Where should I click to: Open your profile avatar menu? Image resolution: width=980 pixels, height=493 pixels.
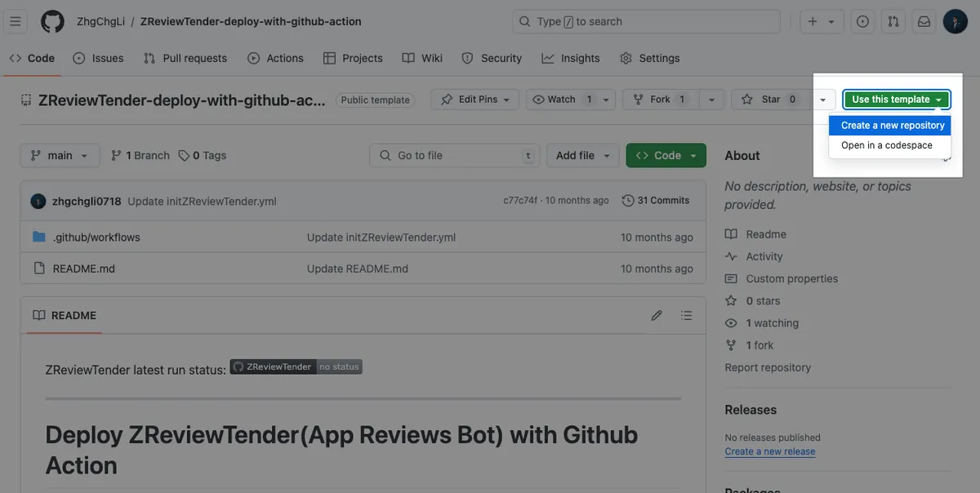[955, 21]
